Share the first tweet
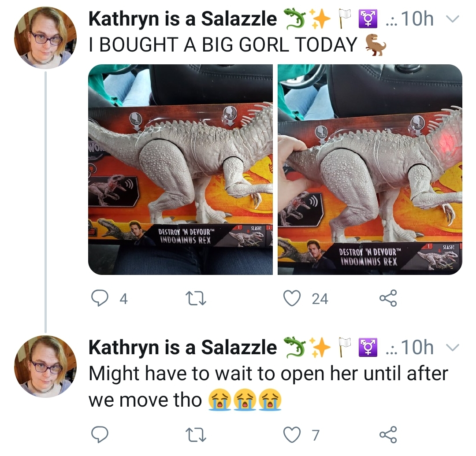 388,299
